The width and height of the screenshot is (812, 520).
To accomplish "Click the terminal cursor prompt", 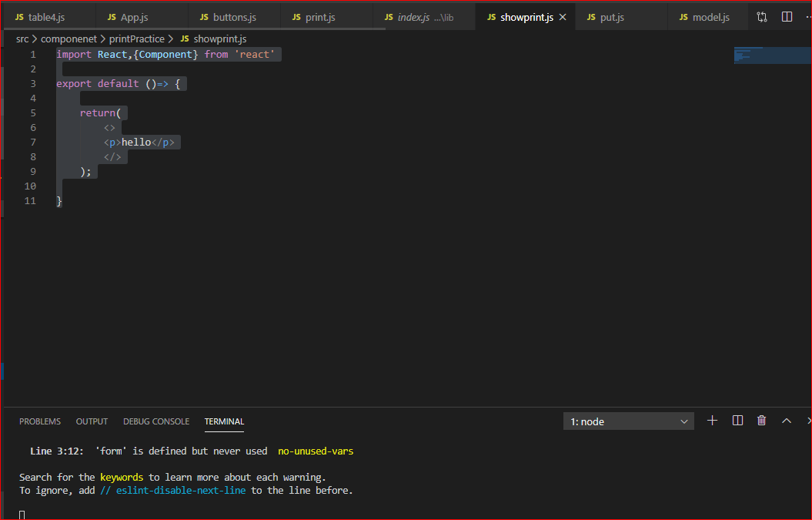I will [x=22, y=515].
